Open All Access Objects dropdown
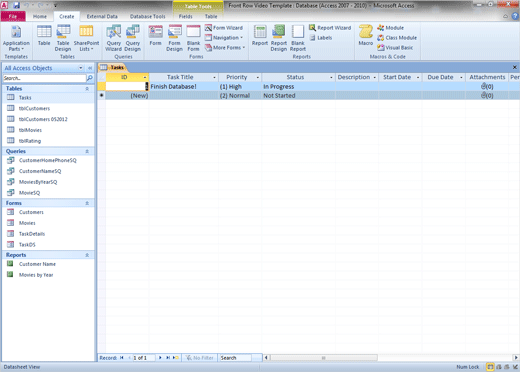The image size is (520, 372). [x=81, y=68]
